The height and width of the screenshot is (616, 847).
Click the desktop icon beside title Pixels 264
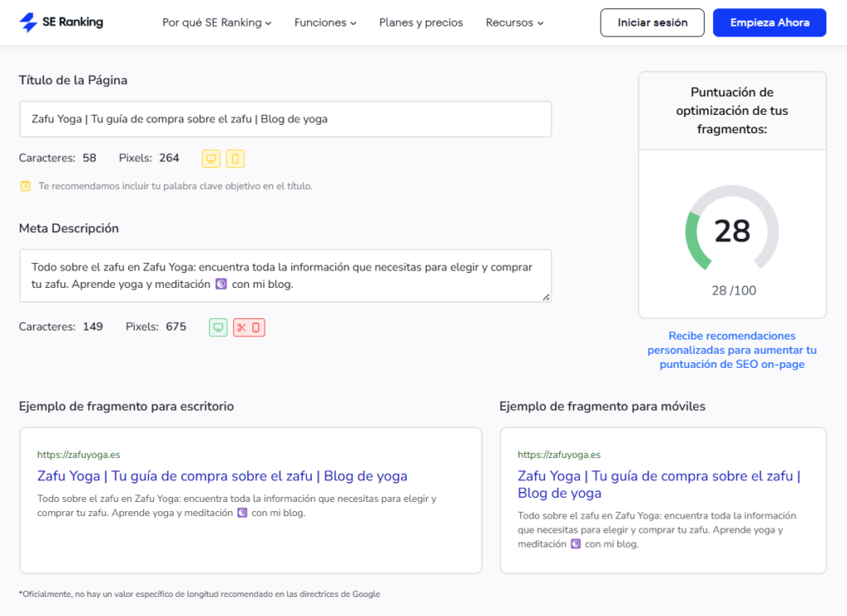click(211, 159)
